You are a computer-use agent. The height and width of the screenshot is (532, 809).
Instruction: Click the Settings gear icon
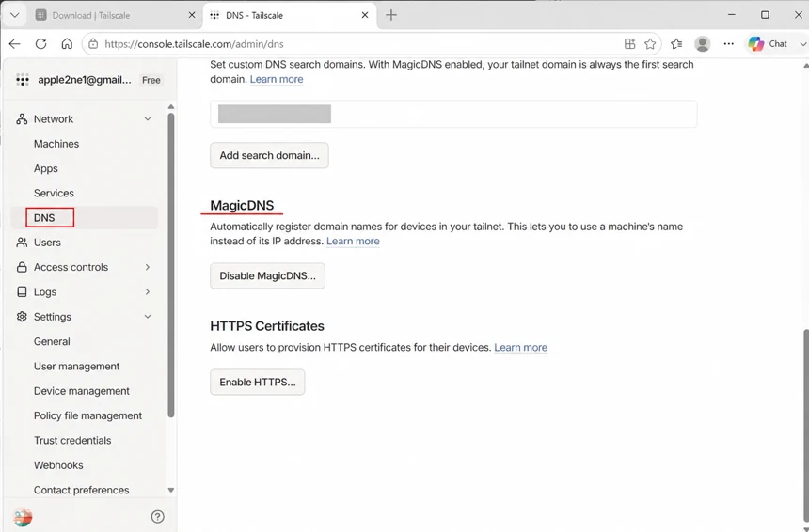pos(22,317)
